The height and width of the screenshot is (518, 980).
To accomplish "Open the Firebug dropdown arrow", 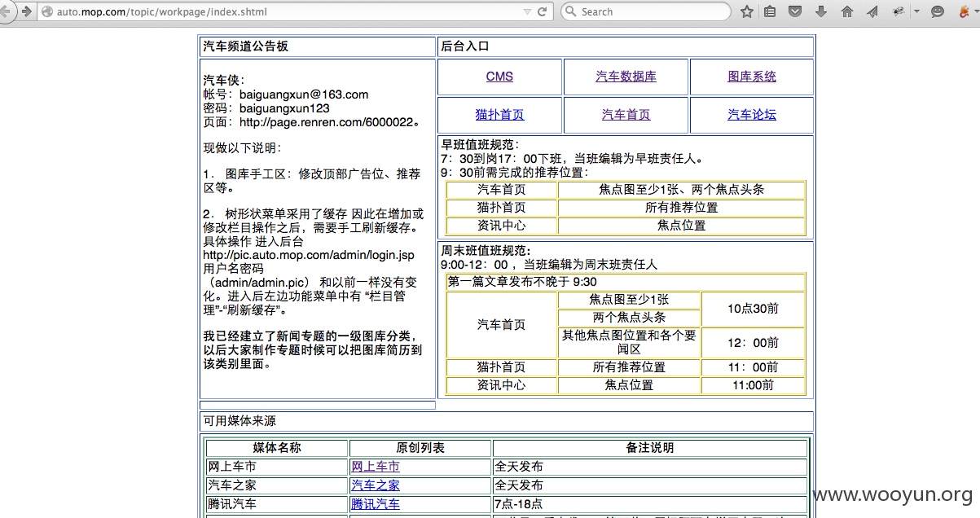I will click(x=916, y=11).
